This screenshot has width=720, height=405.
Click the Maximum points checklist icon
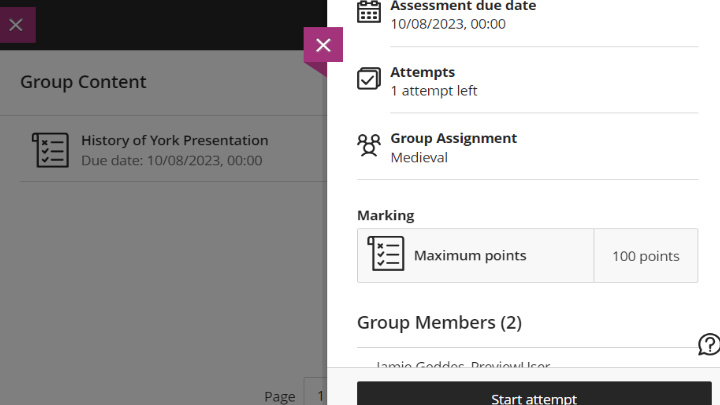click(x=385, y=255)
